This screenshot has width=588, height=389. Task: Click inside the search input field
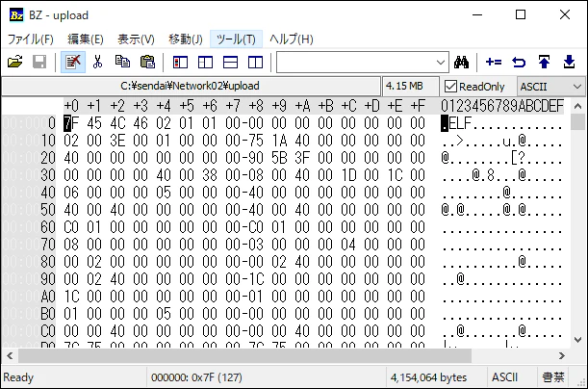(355, 63)
